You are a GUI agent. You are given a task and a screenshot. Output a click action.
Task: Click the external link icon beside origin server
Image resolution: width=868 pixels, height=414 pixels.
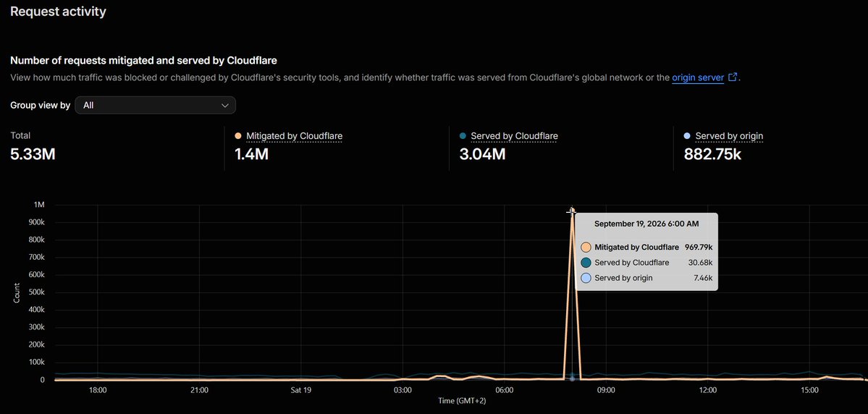(x=733, y=77)
